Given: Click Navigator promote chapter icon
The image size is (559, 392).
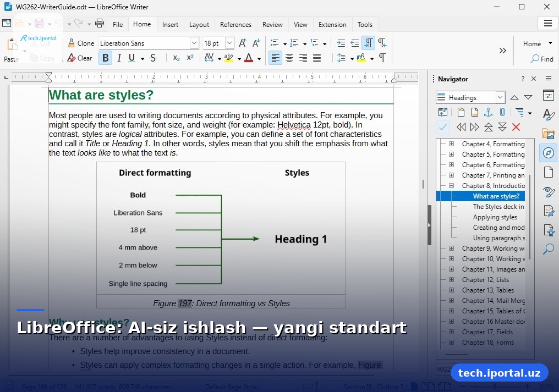Looking at the screenshot, I should (x=489, y=127).
